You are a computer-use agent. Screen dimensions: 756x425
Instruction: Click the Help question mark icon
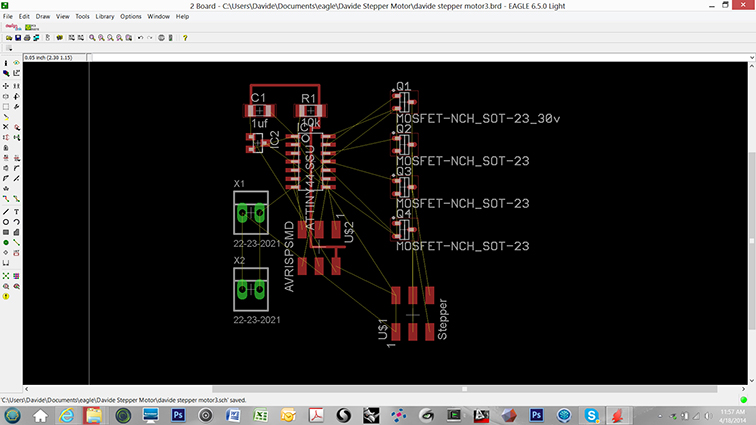pyautogui.click(x=185, y=38)
